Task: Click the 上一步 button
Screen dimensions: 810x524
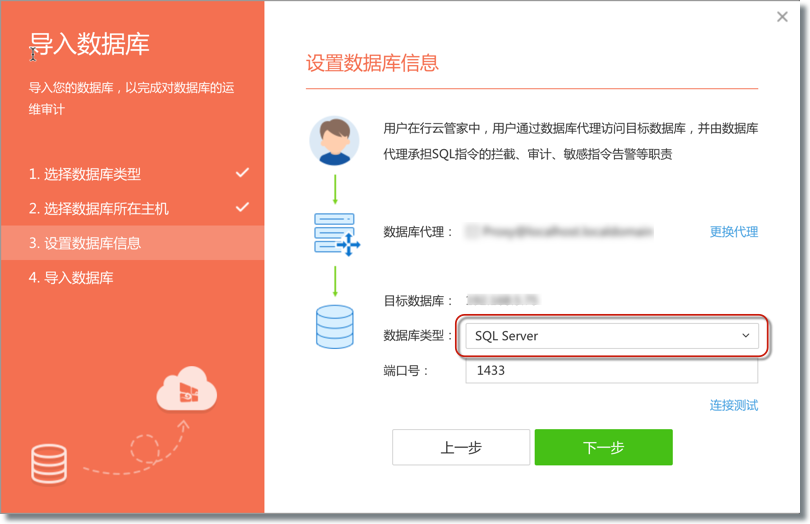Action: tap(461, 448)
